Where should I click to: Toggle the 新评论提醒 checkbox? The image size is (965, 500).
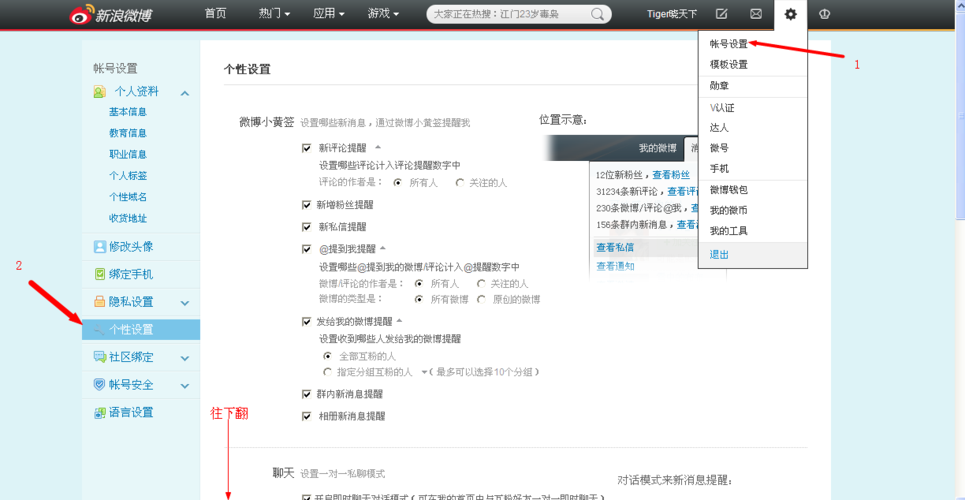306,148
